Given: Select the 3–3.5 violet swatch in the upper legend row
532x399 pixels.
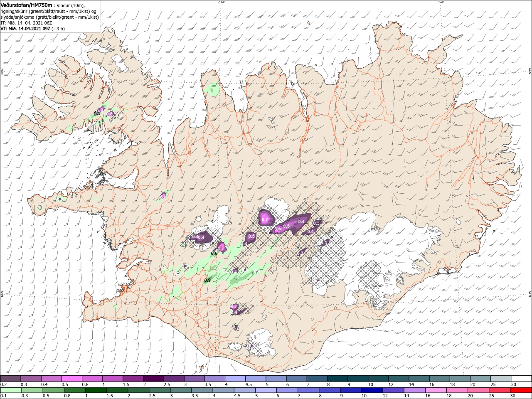Looking at the screenshot, I should [x=194, y=379].
